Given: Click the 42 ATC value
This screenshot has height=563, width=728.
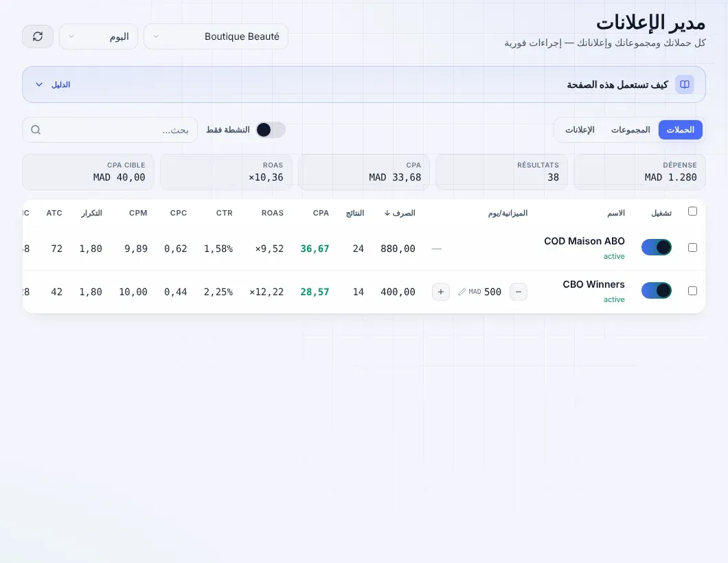Looking at the screenshot, I should [56, 292].
